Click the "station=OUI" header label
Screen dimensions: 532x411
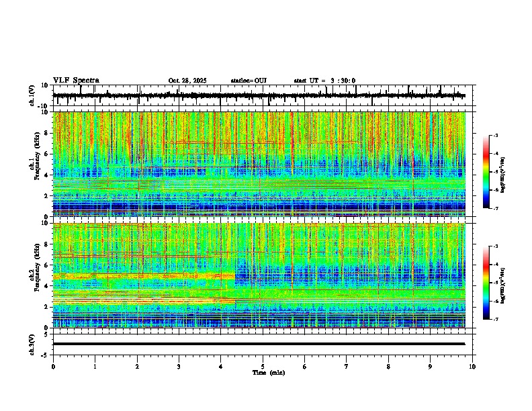tap(249, 81)
